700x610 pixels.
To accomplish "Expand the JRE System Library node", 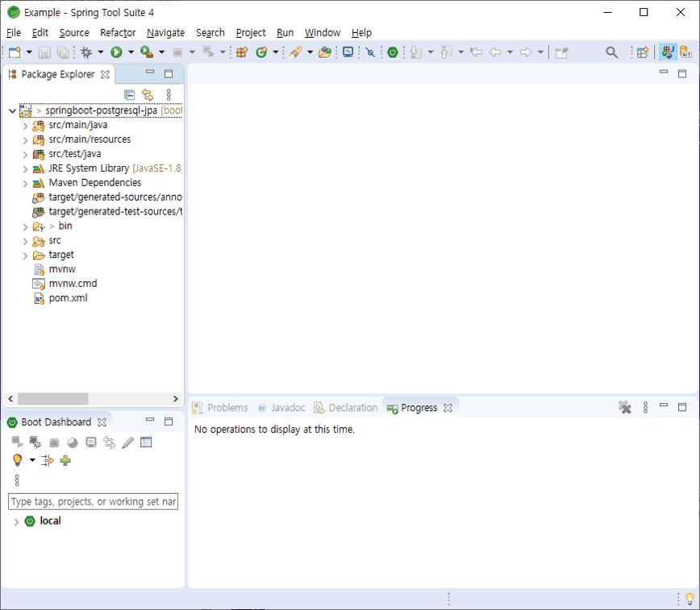I will tap(26, 169).
